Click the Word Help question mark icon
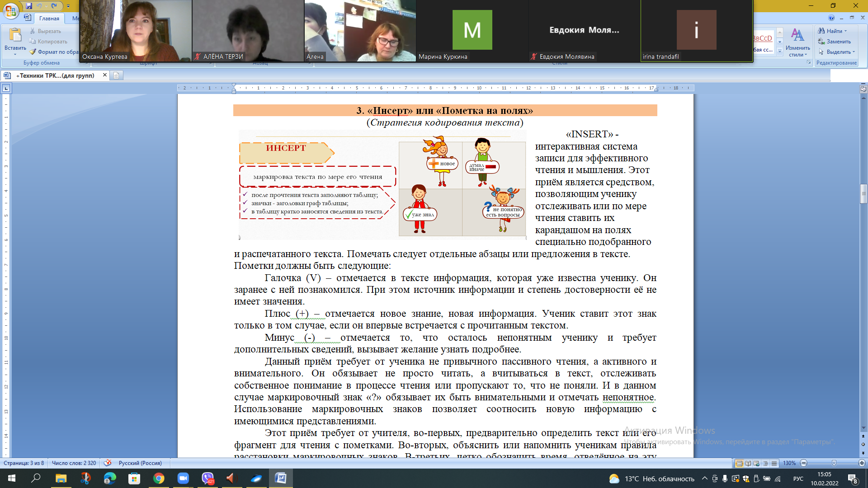The height and width of the screenshot is (488, 868). click(831, 18)
